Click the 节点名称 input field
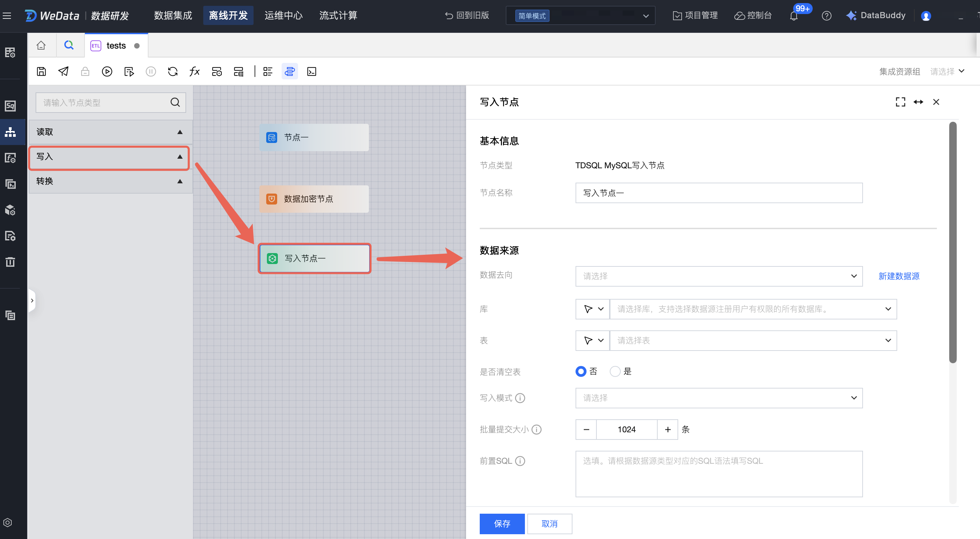The width and height of the screenshot is (980, 539). 718,193
